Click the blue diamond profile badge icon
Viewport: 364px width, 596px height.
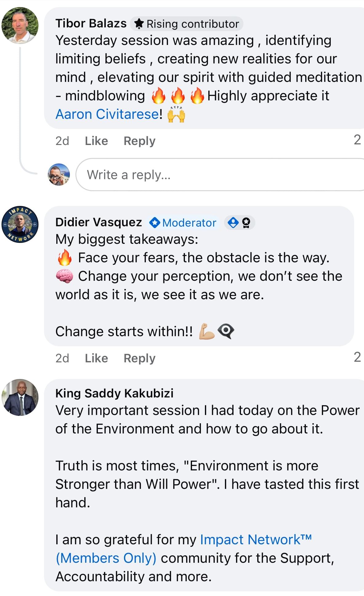coord(233,223)
